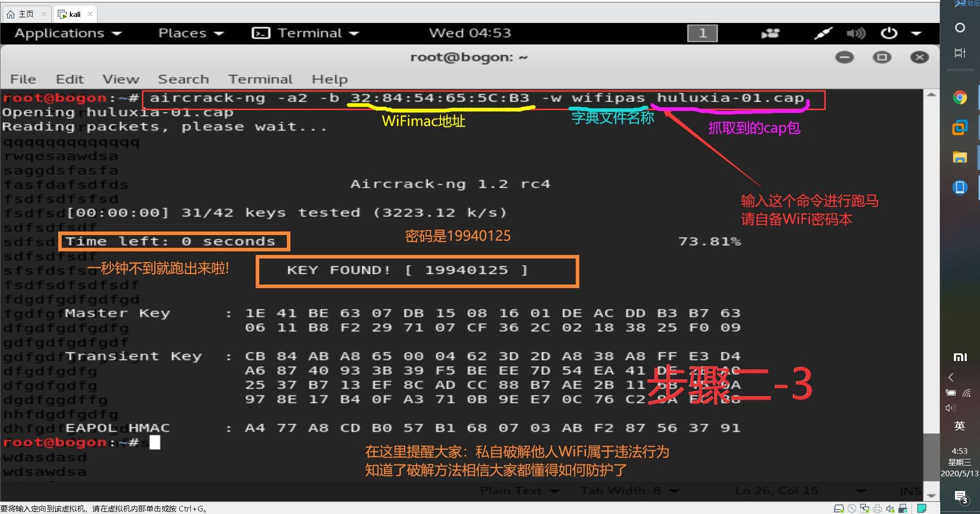Close the 主页 tab using its X
The image size is (980, 514).
pyautogui.click(x=44, y=14)
